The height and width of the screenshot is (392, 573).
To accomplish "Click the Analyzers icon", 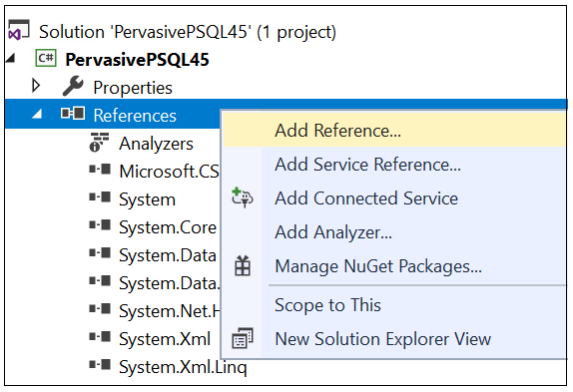I will (99, 142).
